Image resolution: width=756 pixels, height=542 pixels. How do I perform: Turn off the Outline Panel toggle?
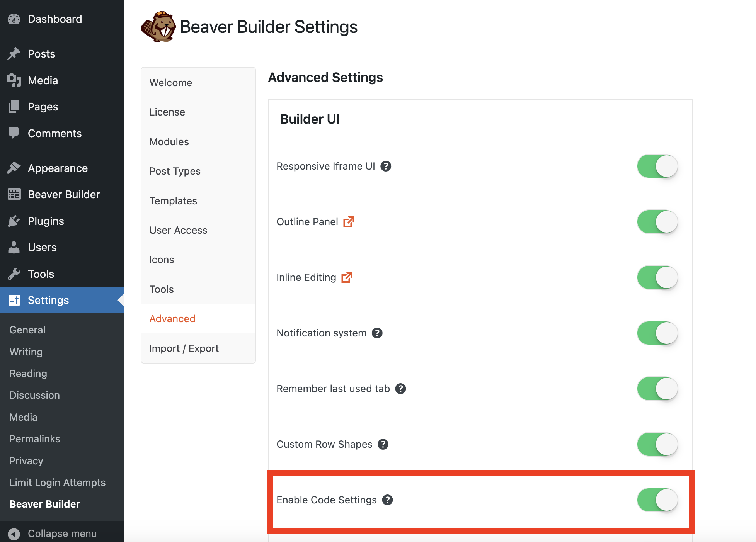point(657,222)
